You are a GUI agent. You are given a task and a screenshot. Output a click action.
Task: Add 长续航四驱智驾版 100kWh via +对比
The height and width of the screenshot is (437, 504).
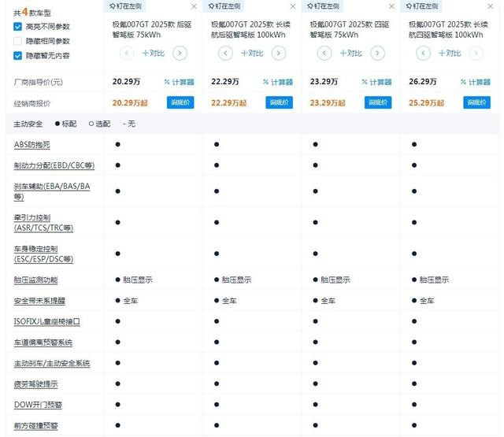(450, 53)
